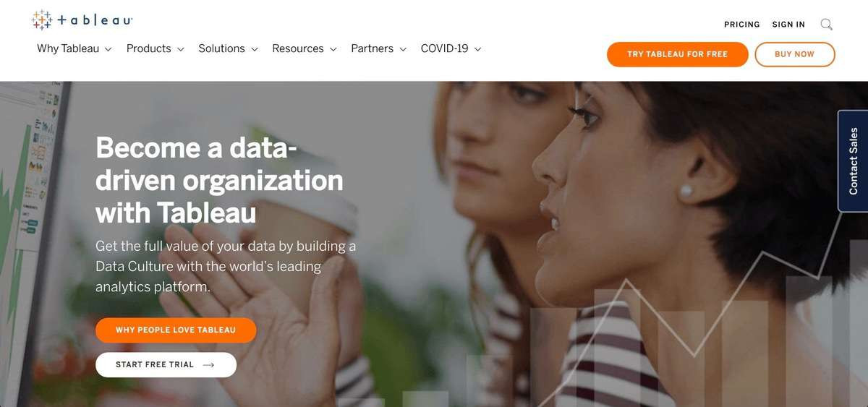Expand the Resources chevron

coord(333,49)
